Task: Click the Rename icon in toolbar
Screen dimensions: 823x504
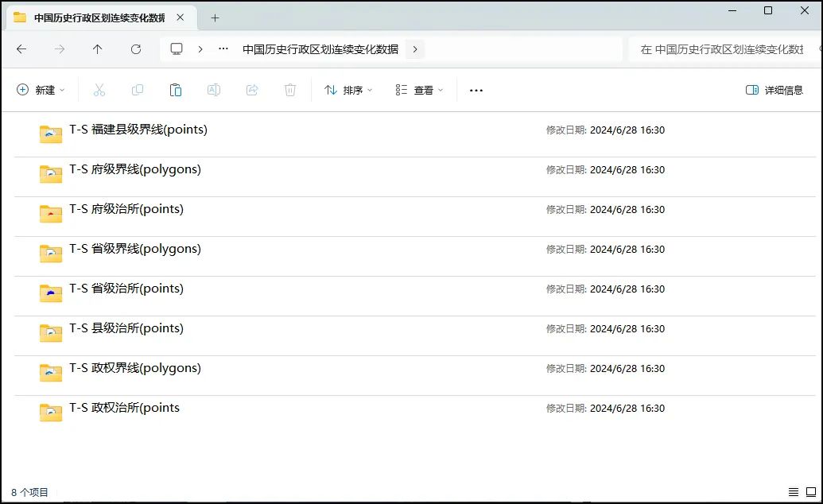Action: coord(214,90)
